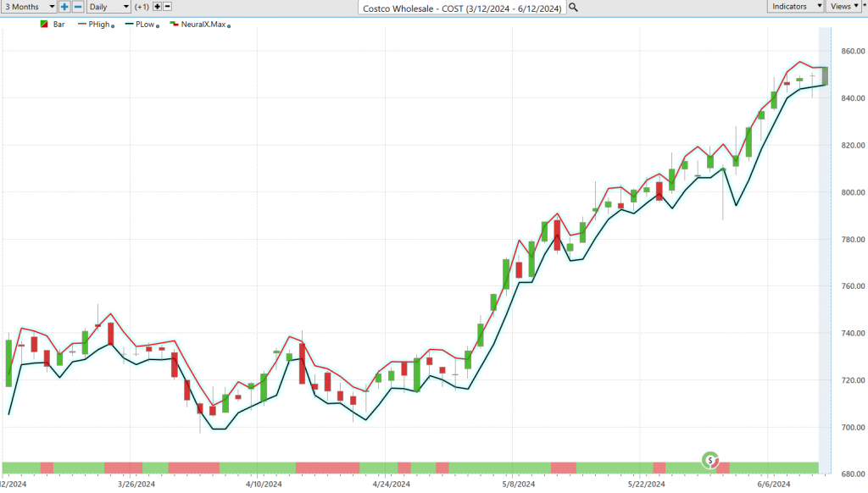This screenshot has height=493, width=868.
Task: Toggle the NeuralX.Max indicator label
Action: click(203, 25)
